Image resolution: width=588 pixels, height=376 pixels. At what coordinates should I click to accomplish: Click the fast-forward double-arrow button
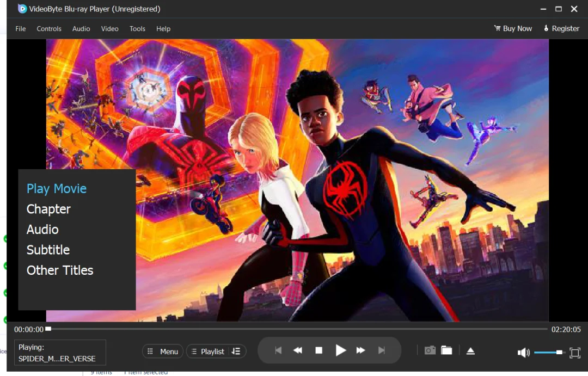[x=360, y=350]
